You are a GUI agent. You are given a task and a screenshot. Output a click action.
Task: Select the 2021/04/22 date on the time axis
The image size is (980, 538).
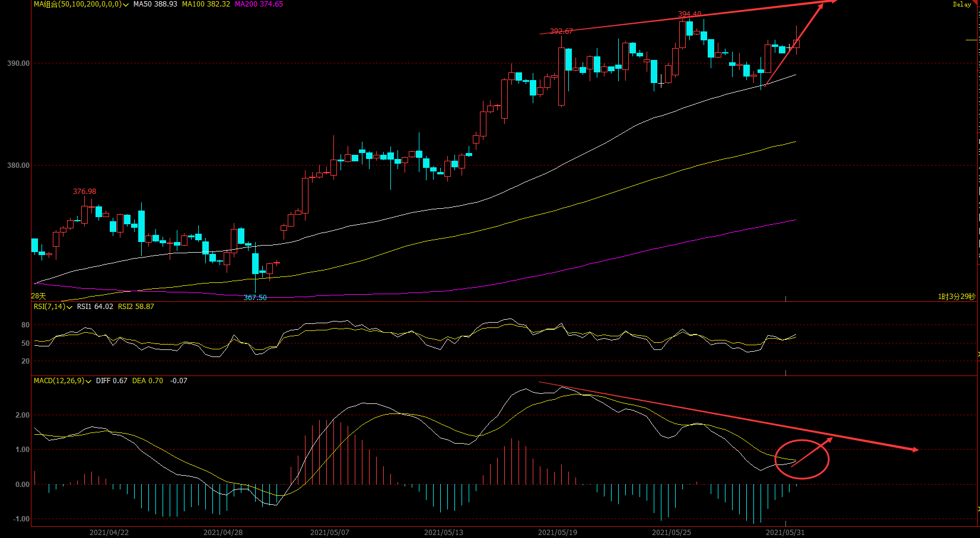tap(109, 533)
